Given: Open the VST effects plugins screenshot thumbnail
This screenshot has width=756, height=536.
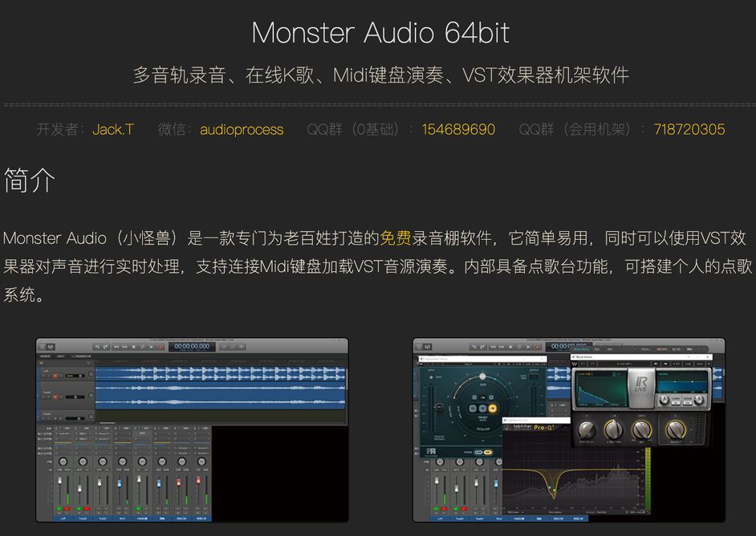Looking at the screenshot, I should point(569,430).
